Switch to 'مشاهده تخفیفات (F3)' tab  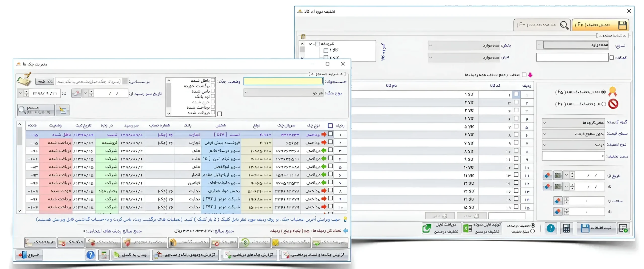[542, 25]
